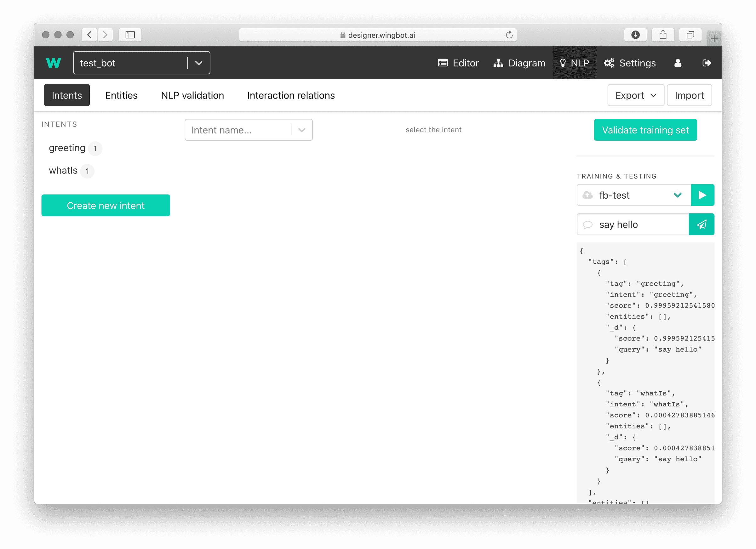
Task: Open the Editor section
Action: (x=458, y=63)
